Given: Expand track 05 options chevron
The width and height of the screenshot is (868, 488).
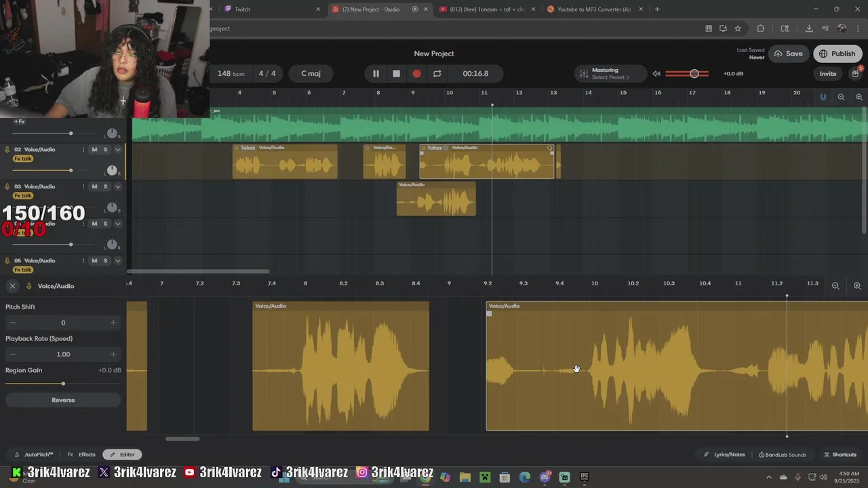Looking at the screenshot, I should [x=117, y=260].
